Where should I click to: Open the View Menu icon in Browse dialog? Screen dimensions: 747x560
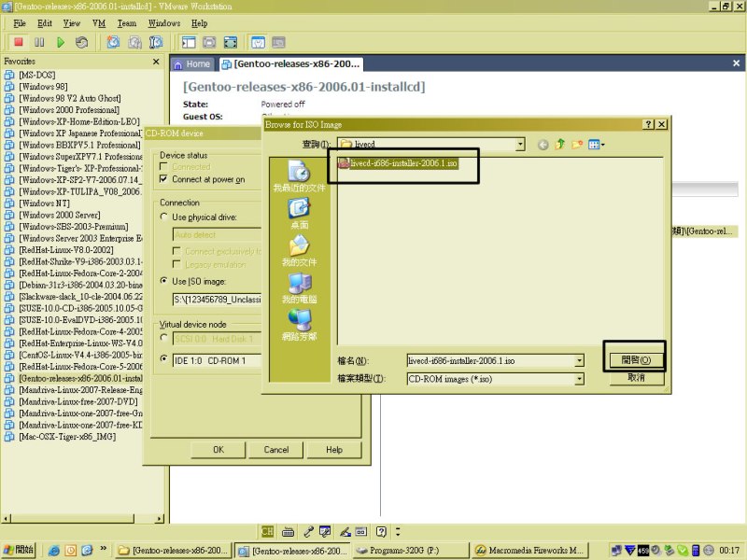(596, 145)
